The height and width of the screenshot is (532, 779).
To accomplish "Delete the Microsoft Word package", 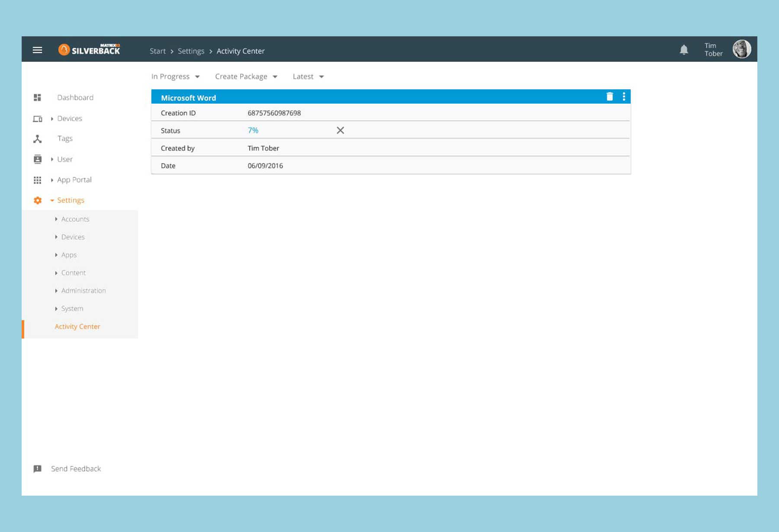I will 610,96.
